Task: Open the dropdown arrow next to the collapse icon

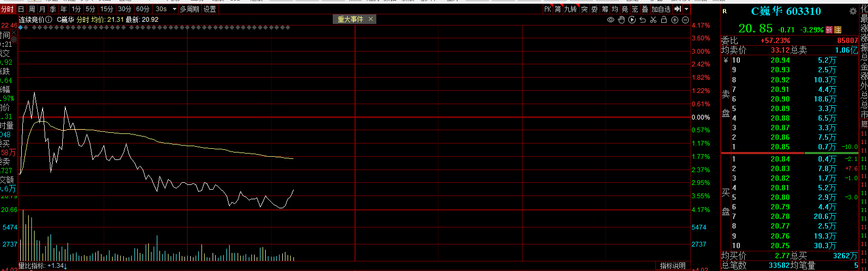Action: 686,9
